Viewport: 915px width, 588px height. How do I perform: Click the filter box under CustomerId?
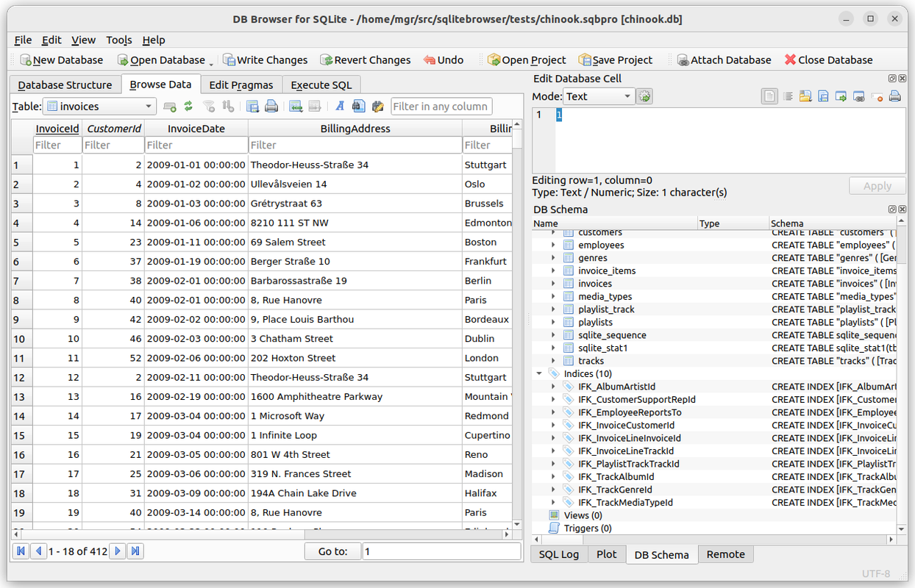pyautogui.click(x=113, y=146)
